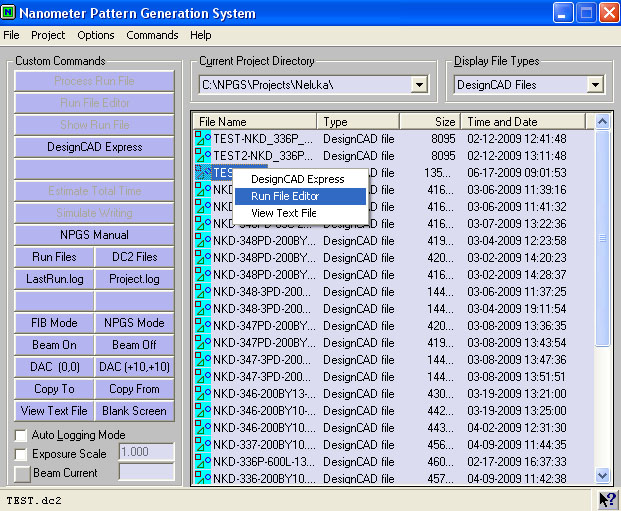621x511 pixels.
Task: Open the Display File Types dropdown
Action: tap(596, 85)
